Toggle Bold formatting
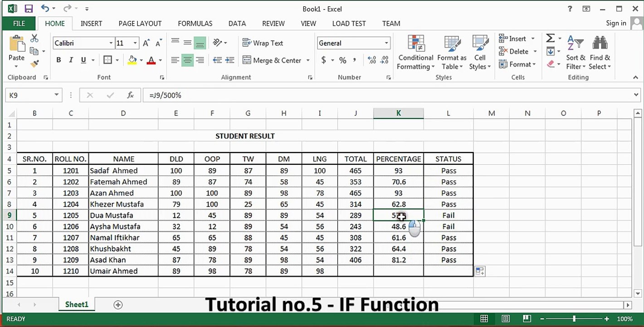This screenshot has width=644, height=327. (59, 60)
